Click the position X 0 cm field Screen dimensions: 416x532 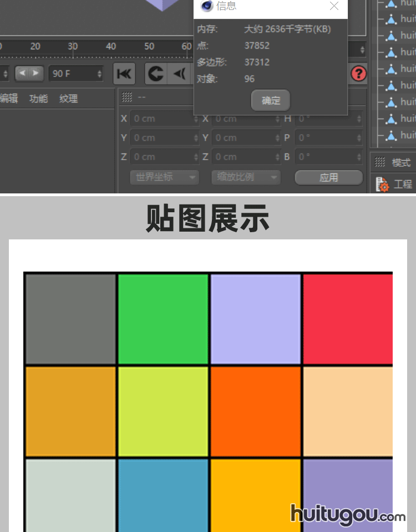click(164, 119)
